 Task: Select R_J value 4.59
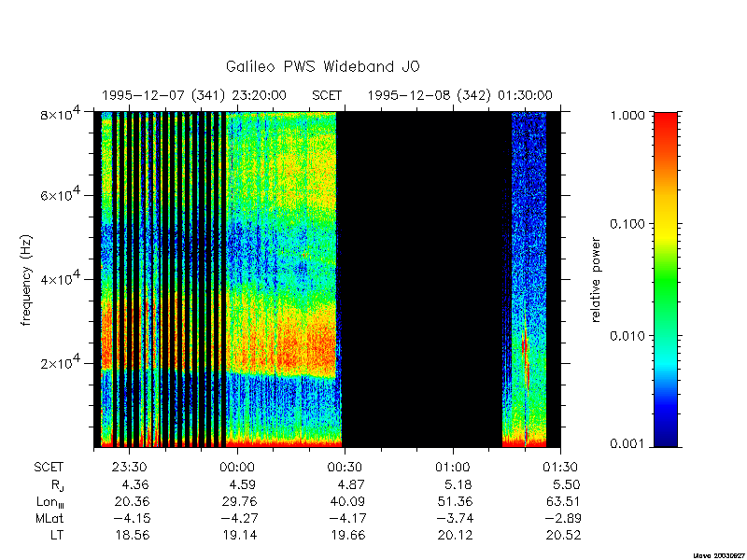[243, 484]
